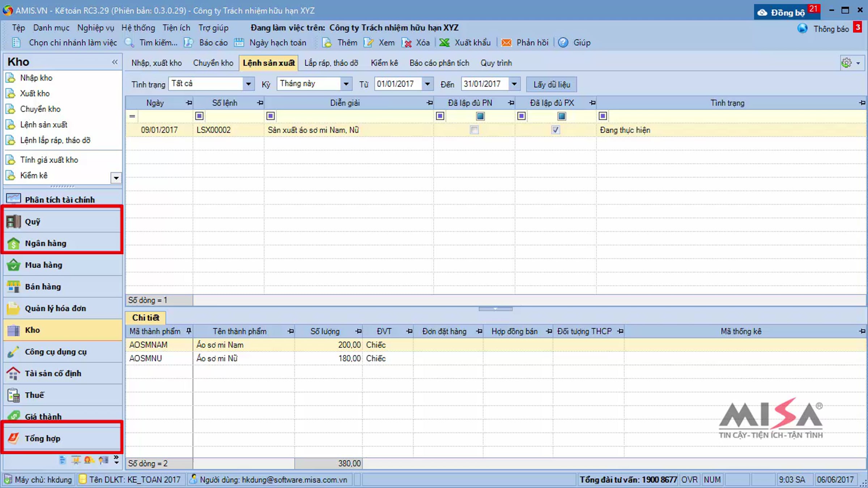Screen dimensions: 868x488
Task: Select the Kho module in sidebar
Action: (x=62, y=330)
